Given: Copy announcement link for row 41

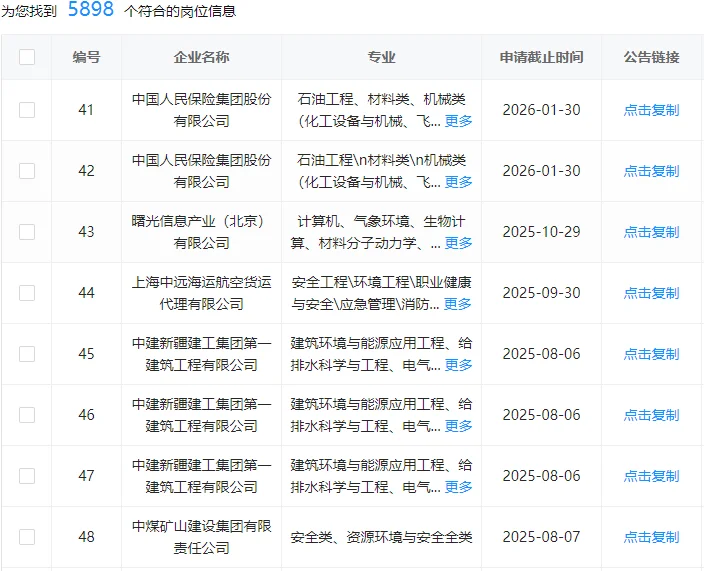Looking at the screenshot, I should (651, 110).
